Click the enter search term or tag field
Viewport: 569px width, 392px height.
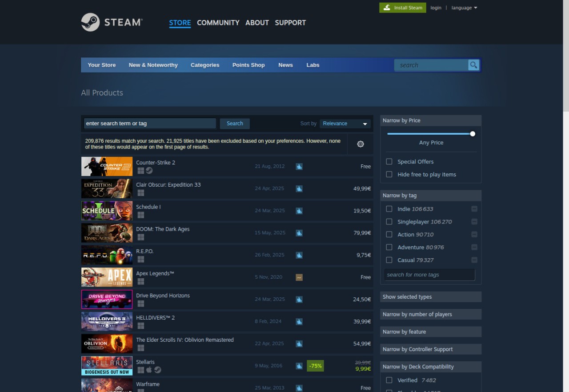coord(150,124)
